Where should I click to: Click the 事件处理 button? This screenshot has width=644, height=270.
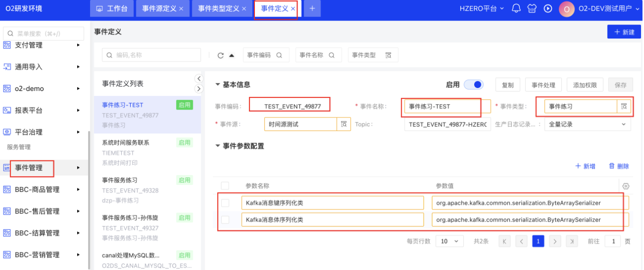543,85
